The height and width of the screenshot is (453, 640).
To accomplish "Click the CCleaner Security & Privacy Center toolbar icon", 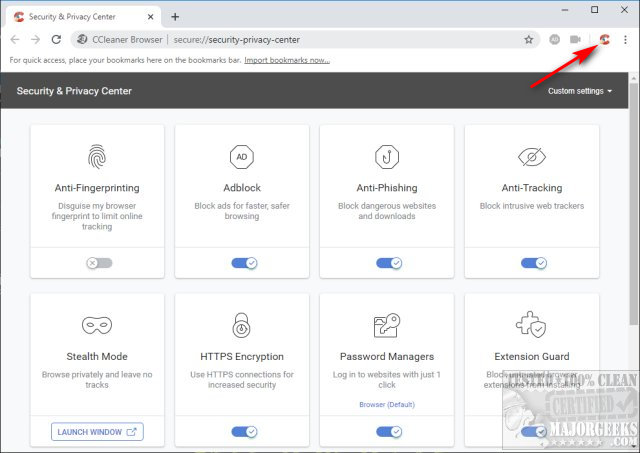I will (604, 40).
